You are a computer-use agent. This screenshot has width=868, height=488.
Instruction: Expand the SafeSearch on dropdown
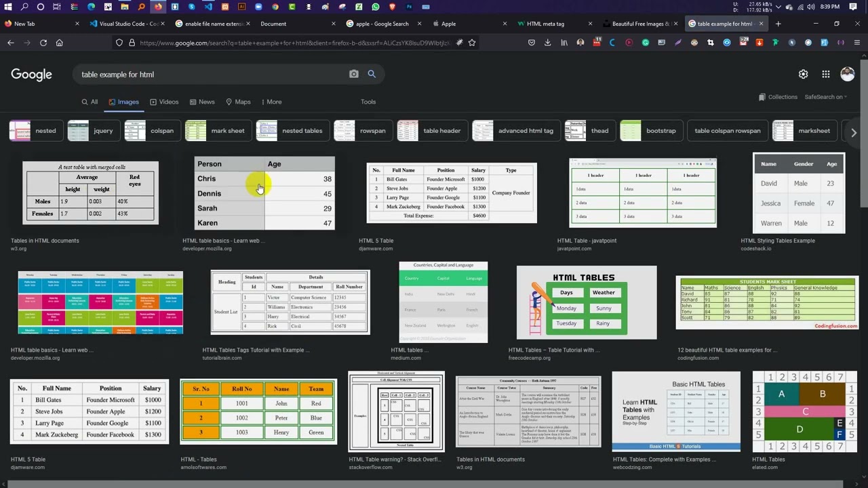(x=825, y=97)
